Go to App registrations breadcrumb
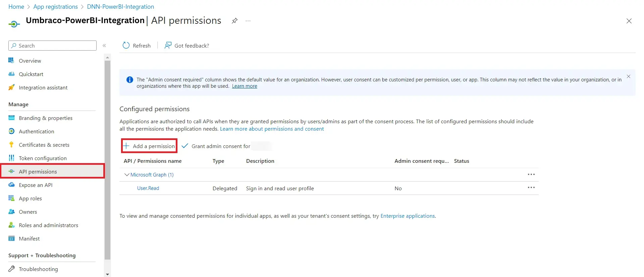This screenshot has height=277, width=644. pyautogui.click(x=55, y=7)
